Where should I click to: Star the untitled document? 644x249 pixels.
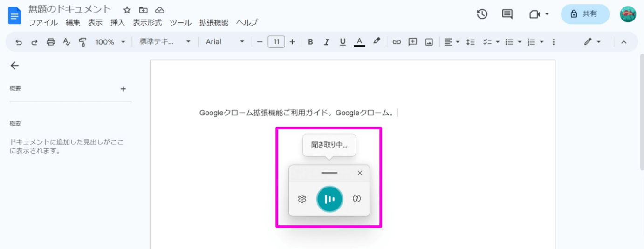(127, 10)
